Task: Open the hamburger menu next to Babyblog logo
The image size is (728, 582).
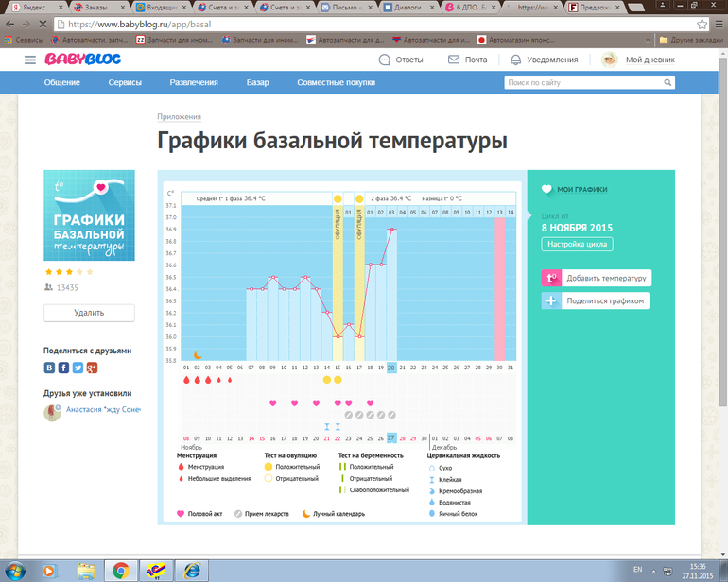Action: coord(30,60)
